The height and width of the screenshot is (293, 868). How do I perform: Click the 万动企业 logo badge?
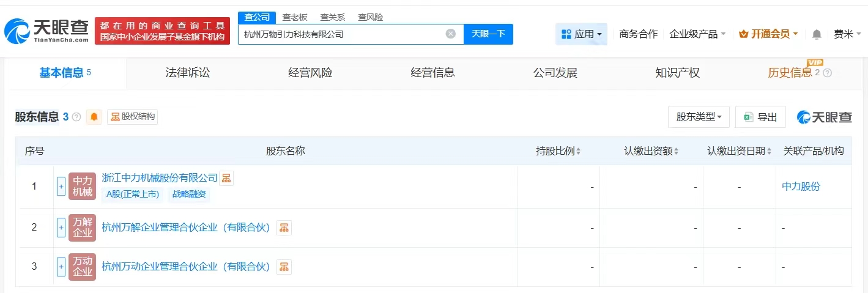(83, 267)
